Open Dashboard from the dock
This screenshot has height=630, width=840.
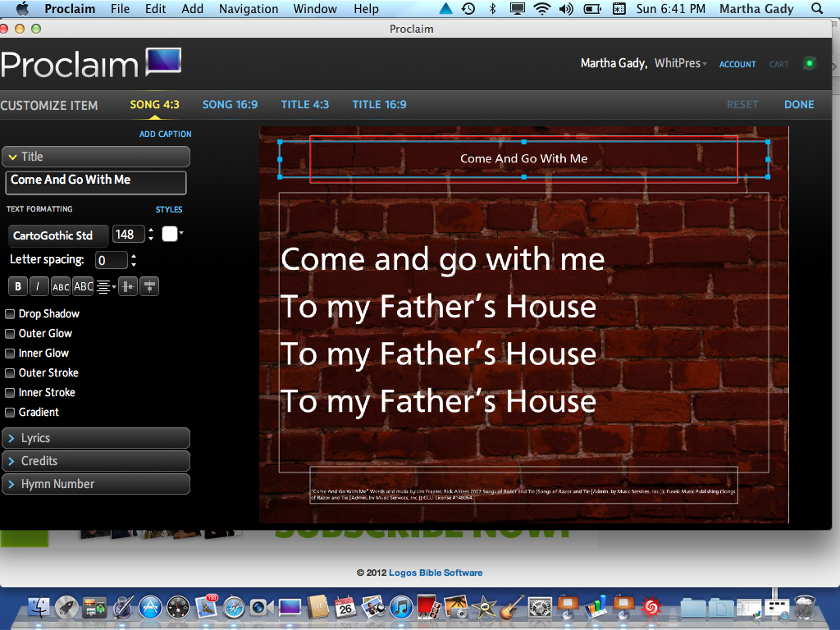(178, 608)
